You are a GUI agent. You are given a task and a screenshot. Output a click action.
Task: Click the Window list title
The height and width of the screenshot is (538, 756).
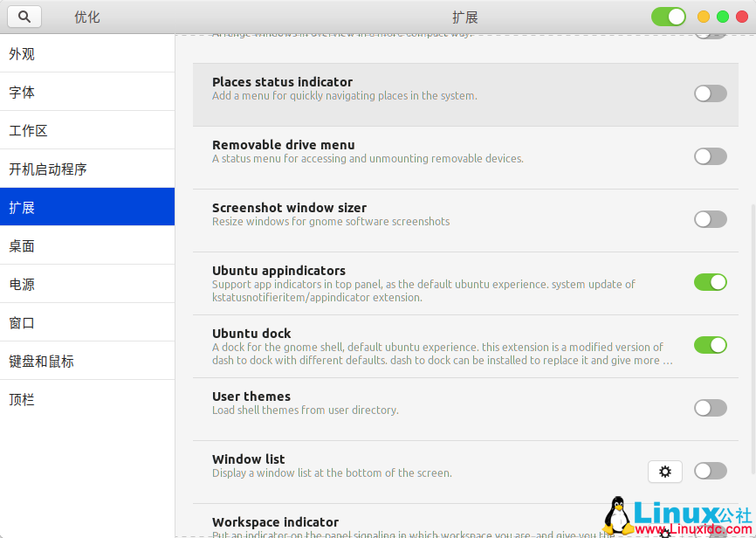(x=248, y=459)
